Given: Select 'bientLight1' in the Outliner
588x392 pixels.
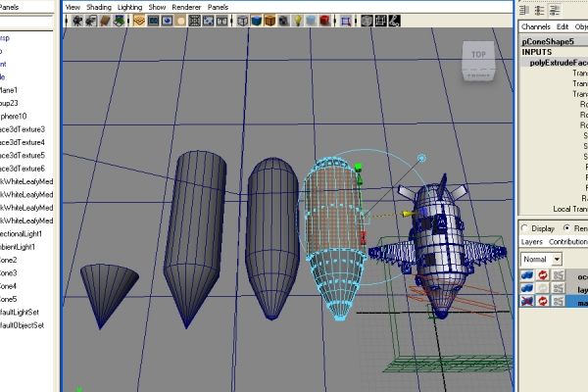Looking at the screenshot, I should pyautogui.click(x=18, y=247).
